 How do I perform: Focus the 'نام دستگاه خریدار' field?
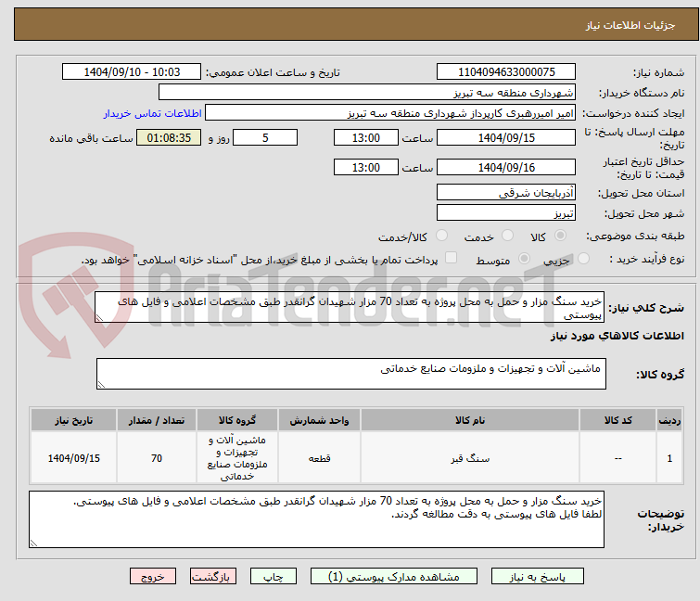click(x=367, y=93)
